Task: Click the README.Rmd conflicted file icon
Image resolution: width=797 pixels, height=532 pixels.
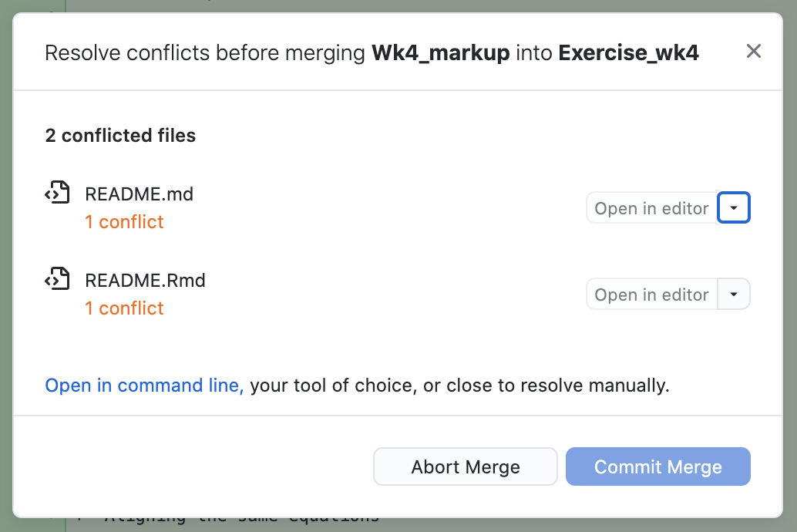Action: (x=58, y=280)
